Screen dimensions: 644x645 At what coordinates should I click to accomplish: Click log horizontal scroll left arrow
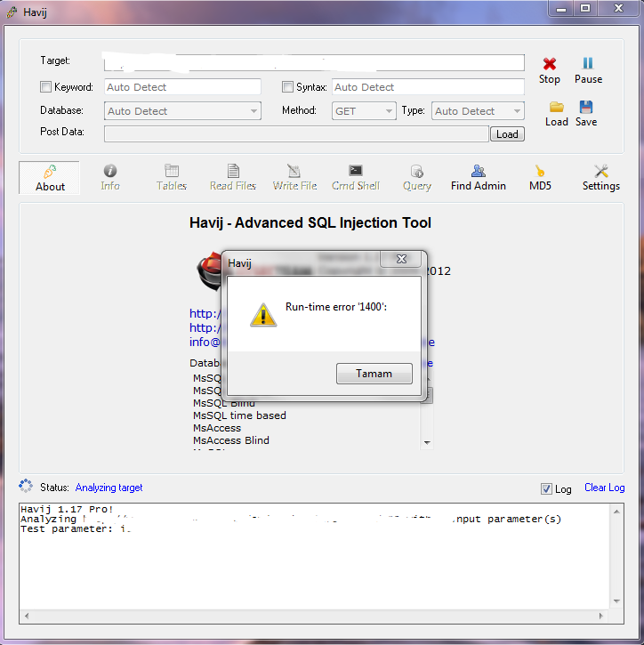[x=27, y=616]
